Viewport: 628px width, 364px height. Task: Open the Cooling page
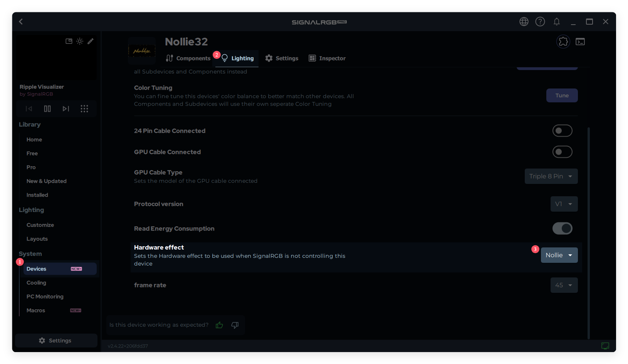[x=36, y=283]
